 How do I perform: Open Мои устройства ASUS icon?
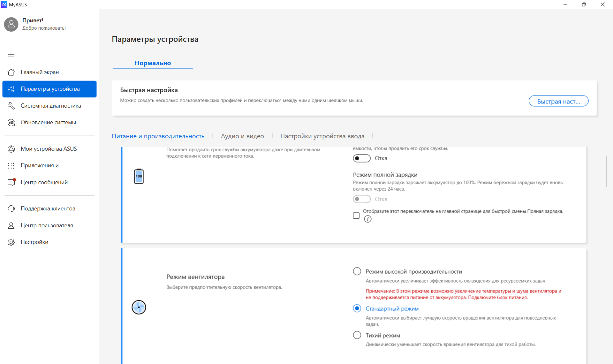[x=11, y=149]
